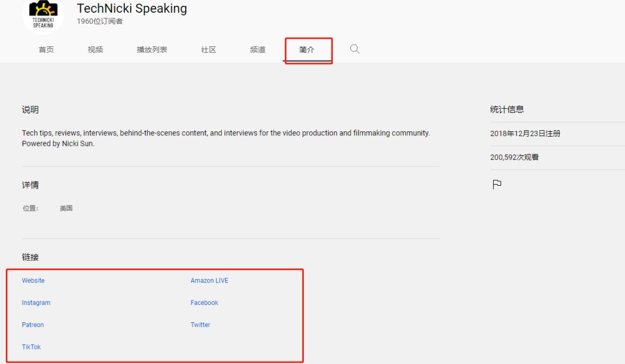
Task: Select the 频道 tab
Action: 258,49
